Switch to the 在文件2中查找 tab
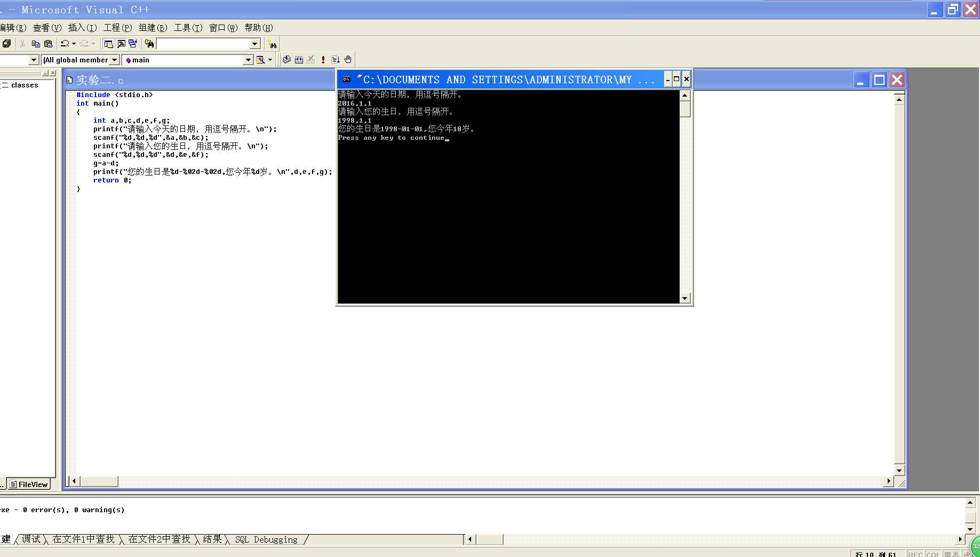 click(159, 539)
